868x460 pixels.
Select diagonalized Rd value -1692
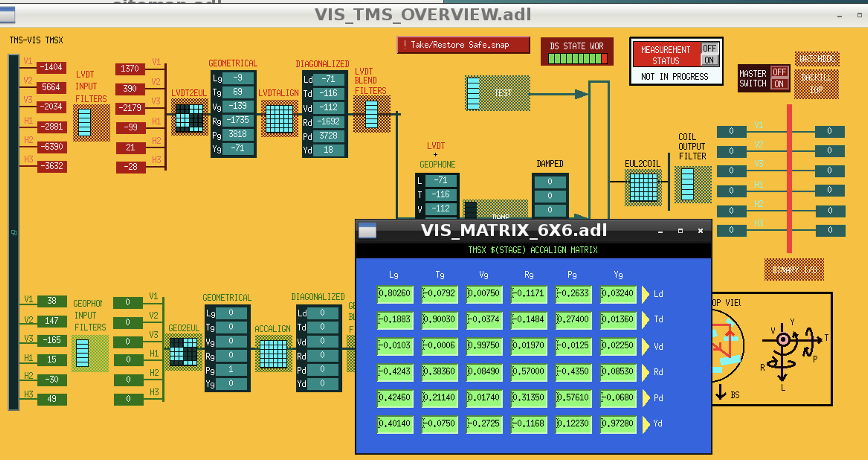pyautogui.click(x=329, y=122)
